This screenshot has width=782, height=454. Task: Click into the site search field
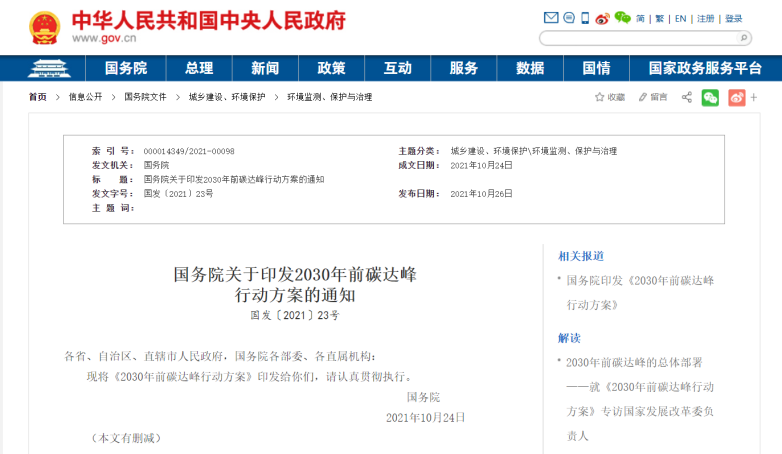tap(638, 38)
